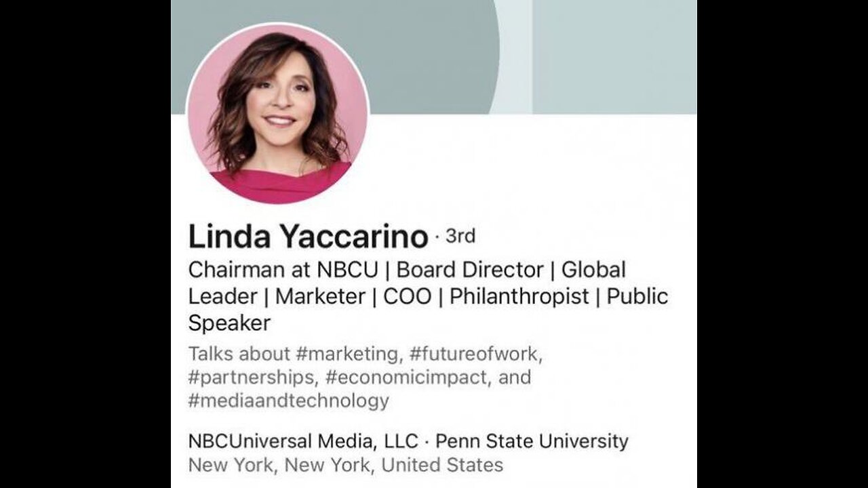Click "Marketer" in the headline
This screenshot has width=868, height=488.
tap(320, 296)
